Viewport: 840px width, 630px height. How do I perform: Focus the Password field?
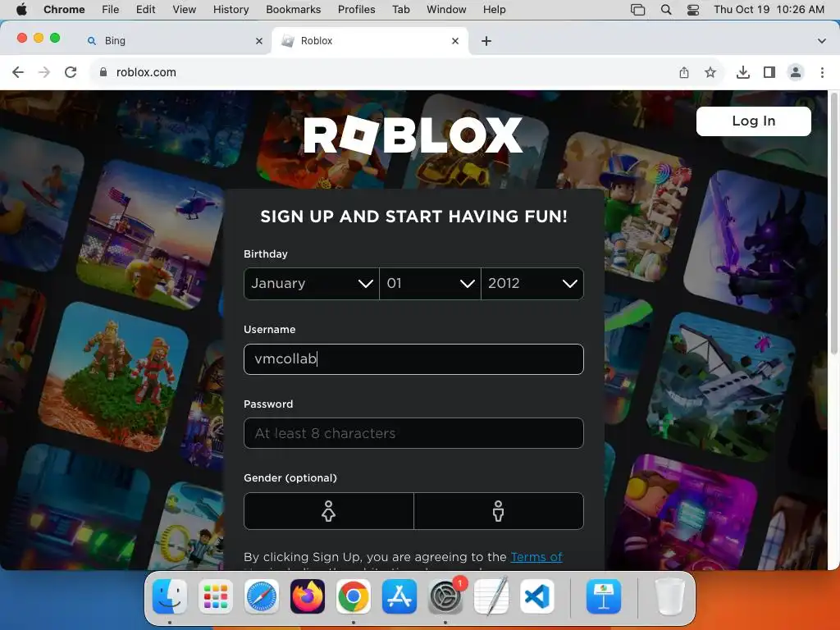coord(413,433)
